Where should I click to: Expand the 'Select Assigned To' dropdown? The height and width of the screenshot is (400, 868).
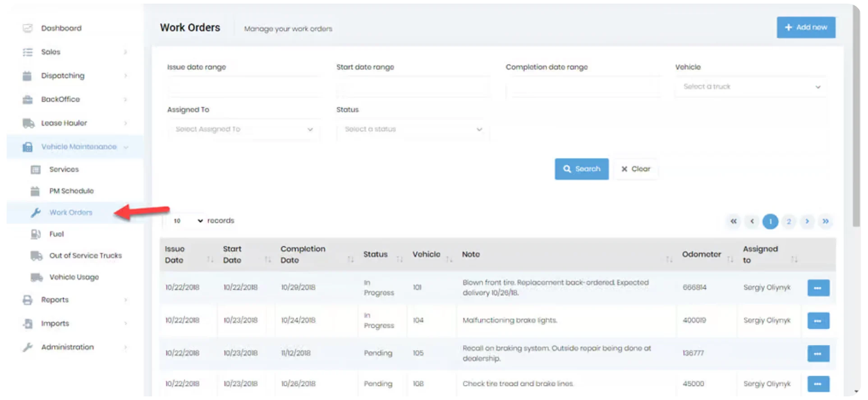click(x=243, y=129)
